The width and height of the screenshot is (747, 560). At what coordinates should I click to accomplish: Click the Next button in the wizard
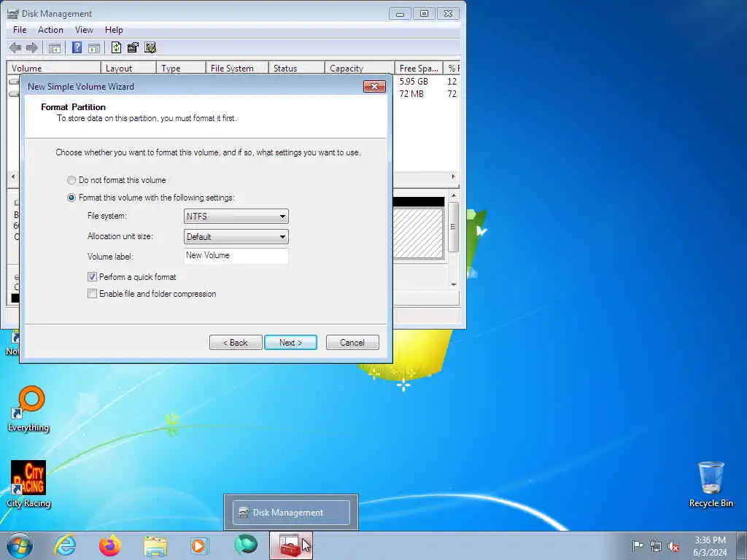click(x=290, y=343)
